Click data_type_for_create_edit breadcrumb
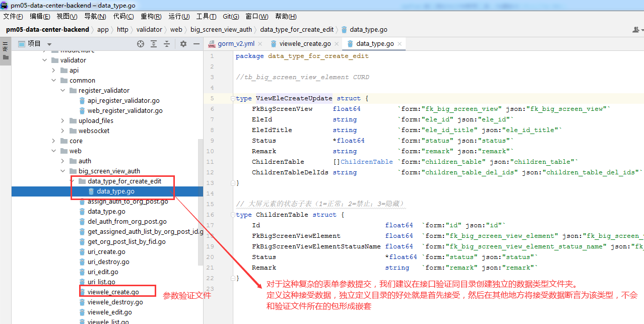644x324 pixels. point(297,30)
